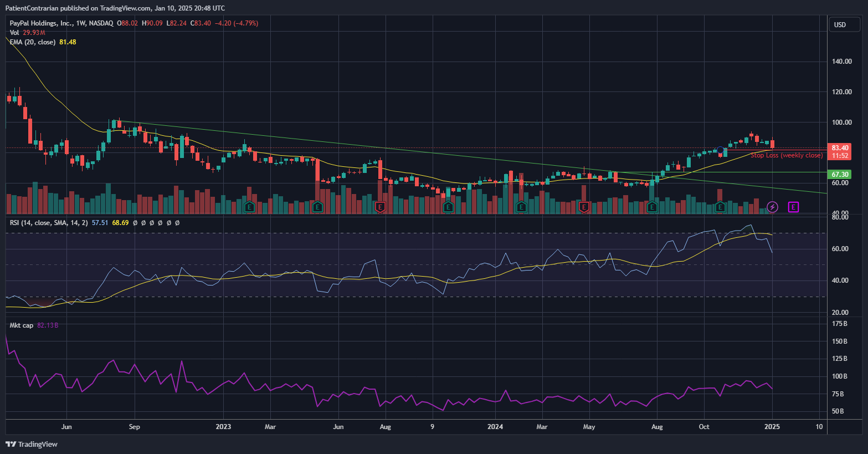Screen dimensions: 868x454
Task: Click the 20.00 RSI axis label
Action: pos(840,313)
